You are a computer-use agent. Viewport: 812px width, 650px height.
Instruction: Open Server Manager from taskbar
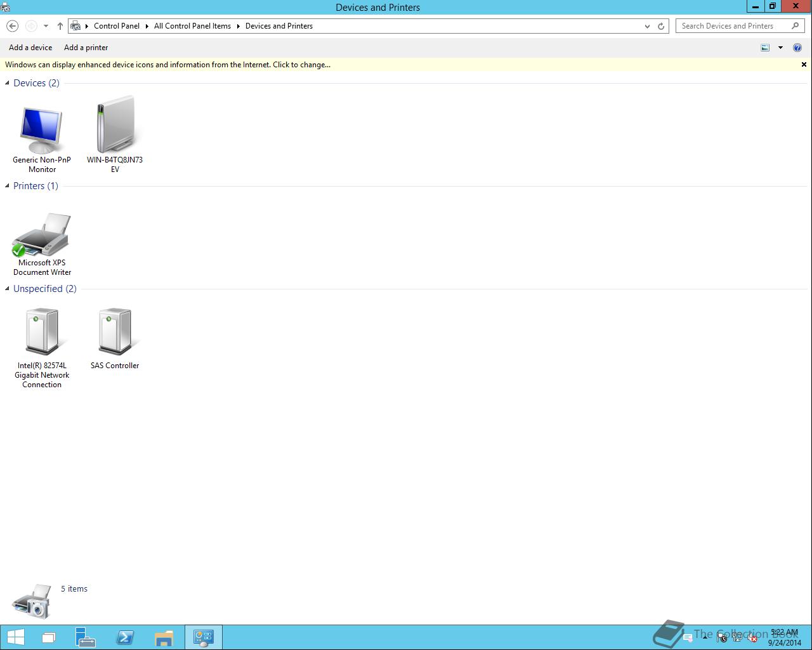pos(85,637)
